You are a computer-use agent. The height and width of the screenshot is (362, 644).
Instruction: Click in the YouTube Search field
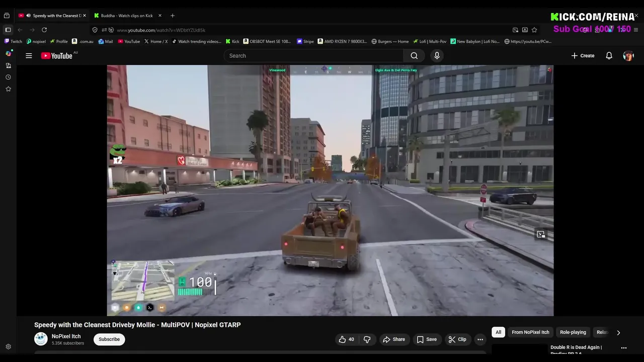(313, 56)
